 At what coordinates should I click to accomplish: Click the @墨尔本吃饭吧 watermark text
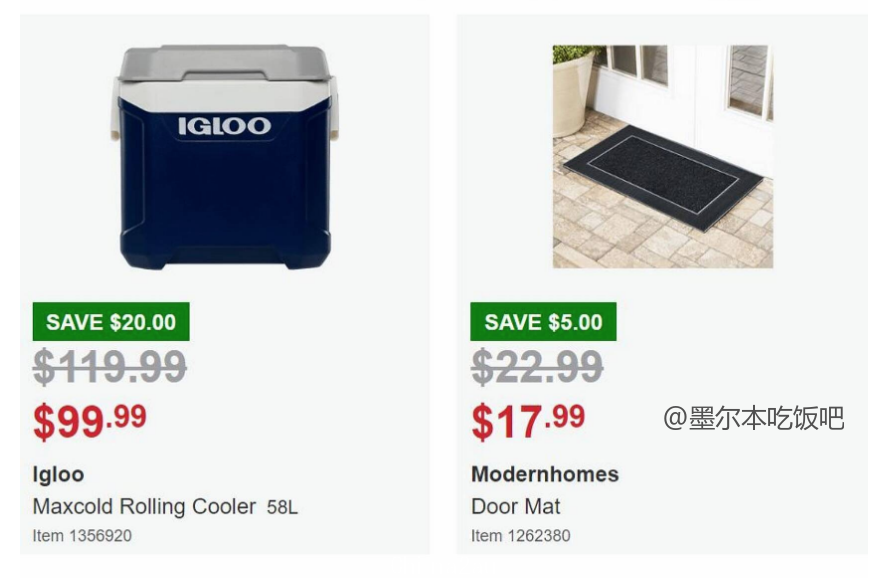753,418
